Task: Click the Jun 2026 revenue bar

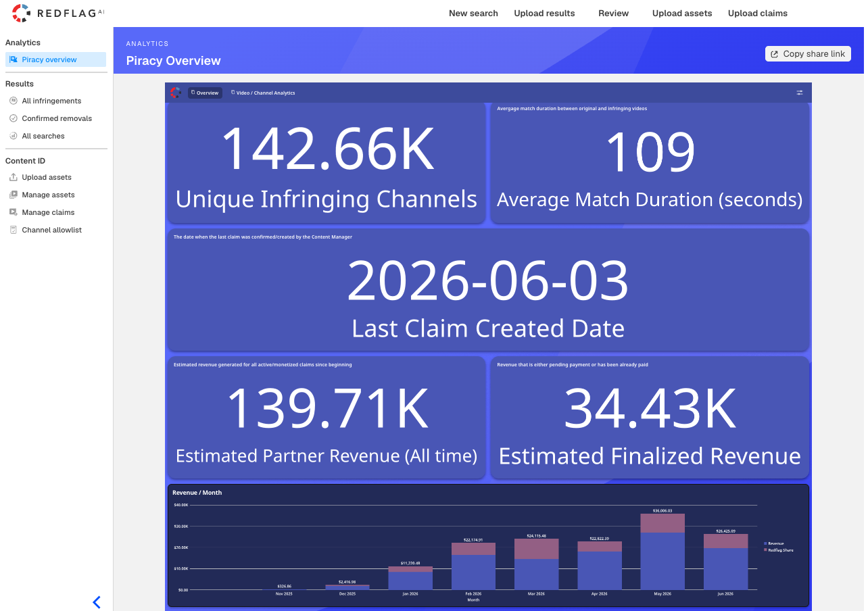Action: pos(726,562)
